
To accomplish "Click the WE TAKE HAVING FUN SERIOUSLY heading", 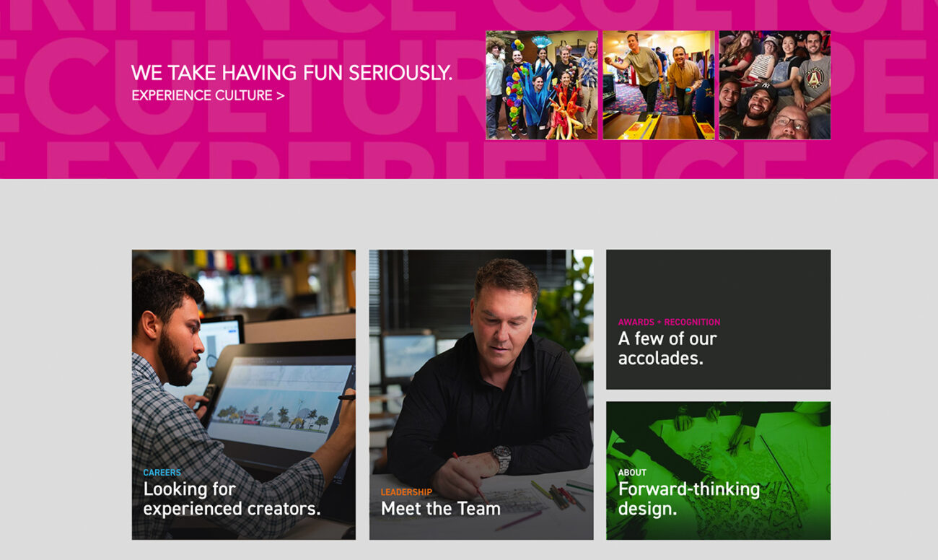I will point(292,73).
